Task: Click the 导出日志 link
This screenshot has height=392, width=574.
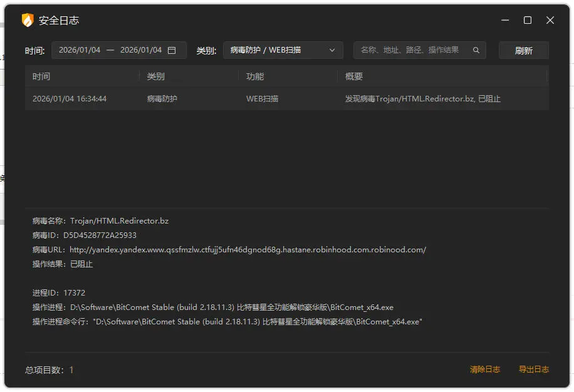Action: pos(534,369)
